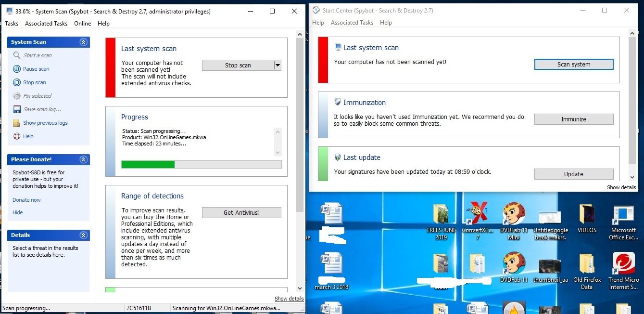Open the TREES JUNE 2019 folder
Viewport: 644px width, 314px height.
tap(441, 214)
